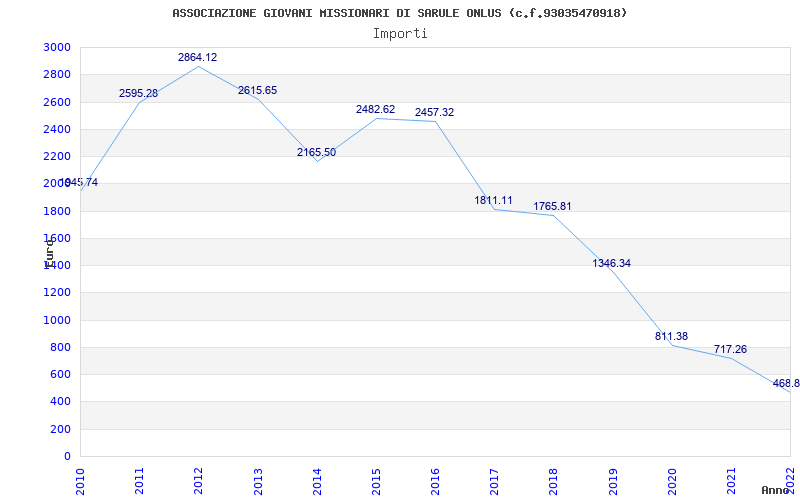Click the 2016 x-axis year label
The image size is (800, 500).
[x=435, y=480]
